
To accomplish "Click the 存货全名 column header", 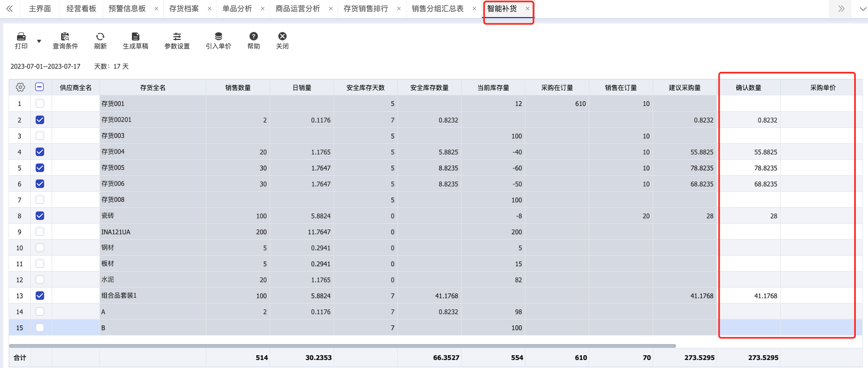I will 153,88.
